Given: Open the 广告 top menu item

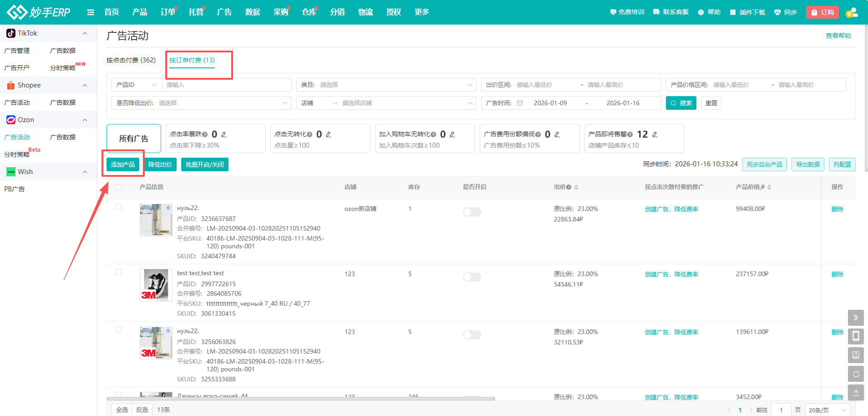Looking at the screenshot, I should (x=224, y=12).
